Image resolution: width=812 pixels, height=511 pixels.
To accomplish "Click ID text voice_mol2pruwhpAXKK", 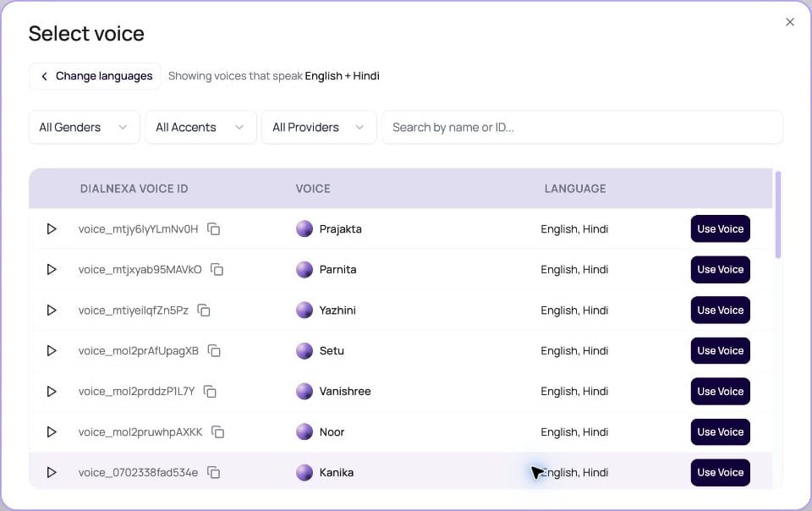I will pos(140,431).
